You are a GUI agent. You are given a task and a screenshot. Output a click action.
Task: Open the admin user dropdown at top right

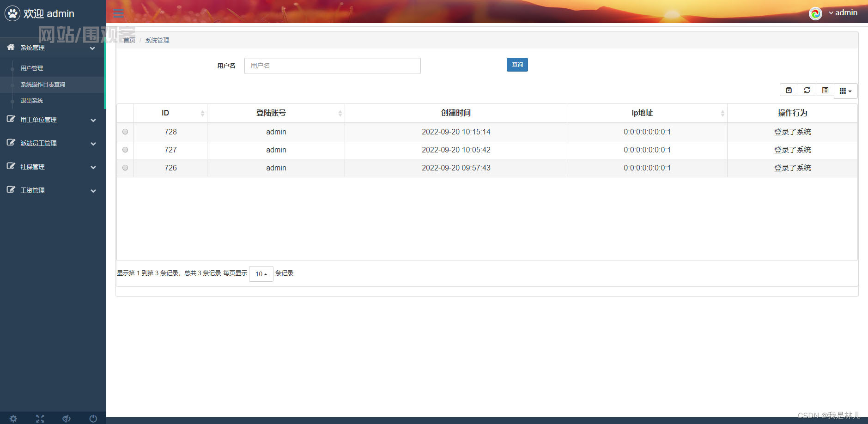coord(843,13)
